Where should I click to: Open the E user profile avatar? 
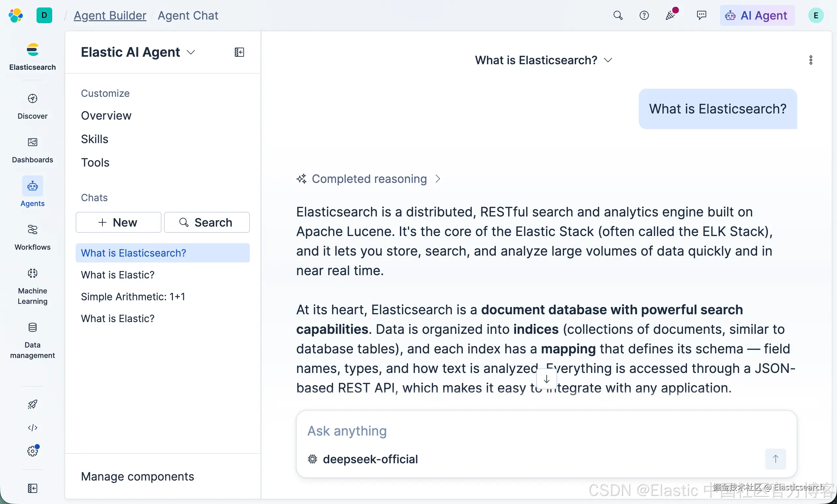click(x=815, y=15)
